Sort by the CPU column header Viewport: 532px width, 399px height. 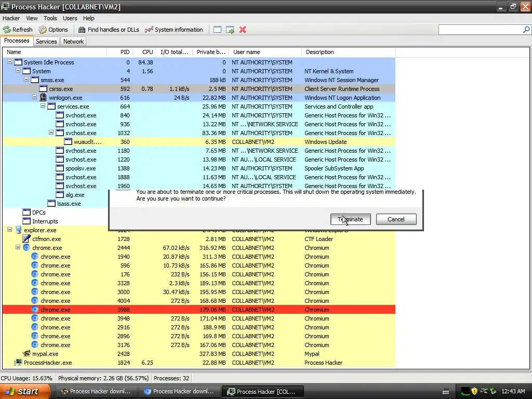(144, 52)
